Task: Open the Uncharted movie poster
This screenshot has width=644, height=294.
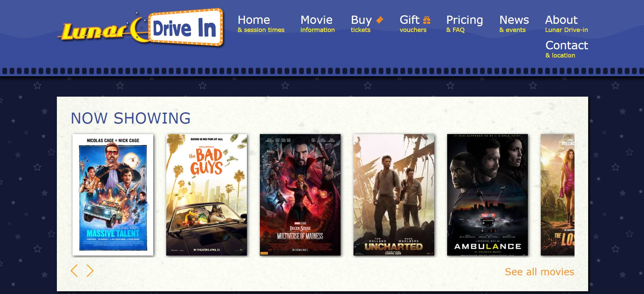Action: 394,195
